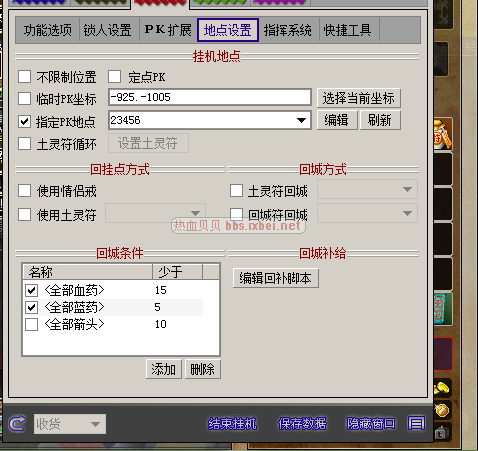This screenshot has width=478, height=451.
Task: Enable the 不限制位置 checkbox
Action: [x=25, y=77]
